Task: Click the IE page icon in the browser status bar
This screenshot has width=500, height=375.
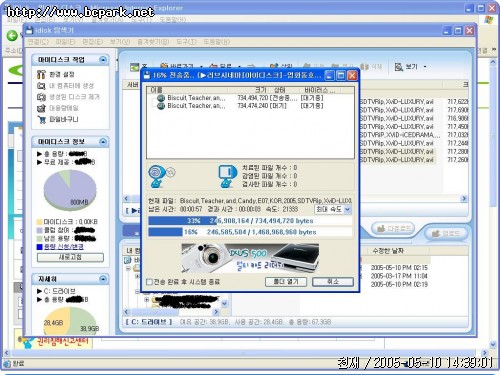Action: click(7, 363)
